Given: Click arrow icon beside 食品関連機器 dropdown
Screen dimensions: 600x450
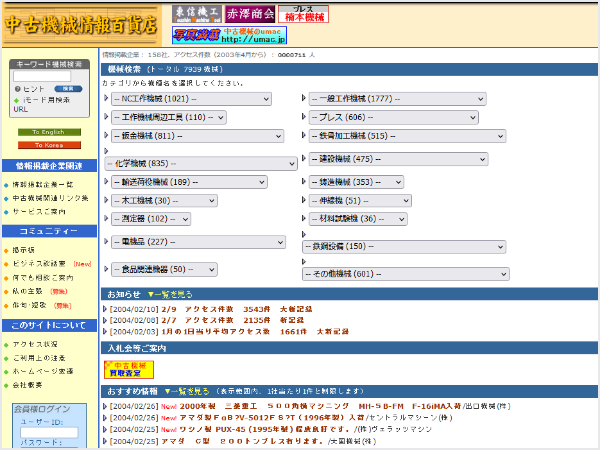Looking at the screenshot, I should pos(106,269).
